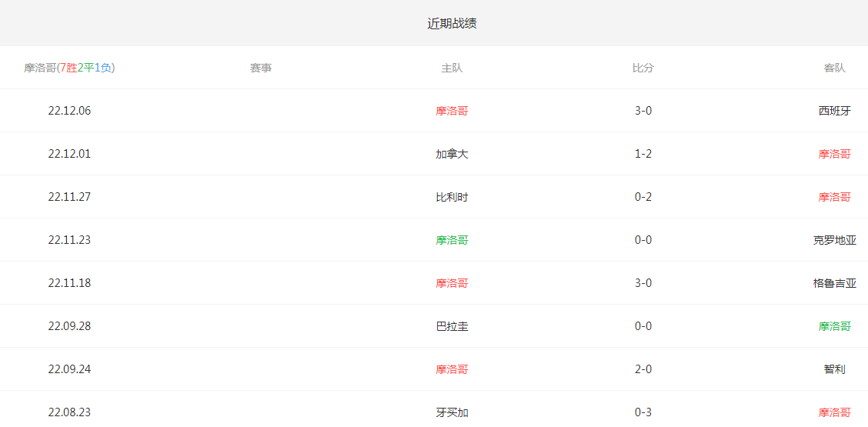Screen dimensions: 868x427
Task: Select the date 22.11.27
Action: (x=69, y=197)
